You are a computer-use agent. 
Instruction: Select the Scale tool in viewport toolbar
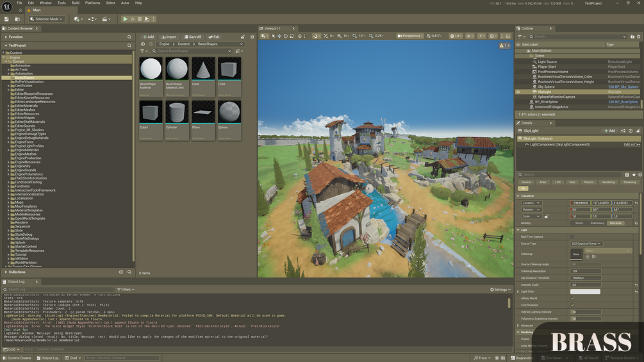point(292,36)
